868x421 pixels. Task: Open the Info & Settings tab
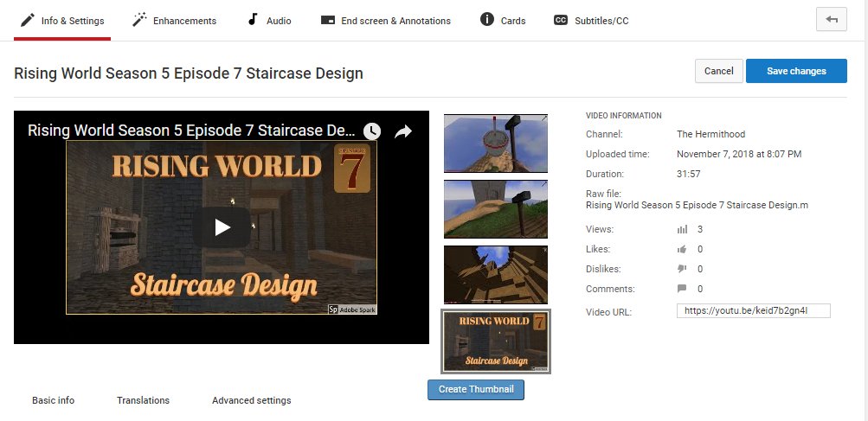coord(62,21)
